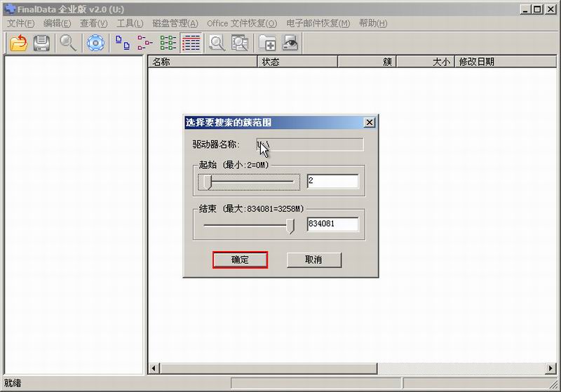Viewport: 561px width, 392px height.
Task: Open the 帮助(H) menu
Action: click(x=372, y=23)
